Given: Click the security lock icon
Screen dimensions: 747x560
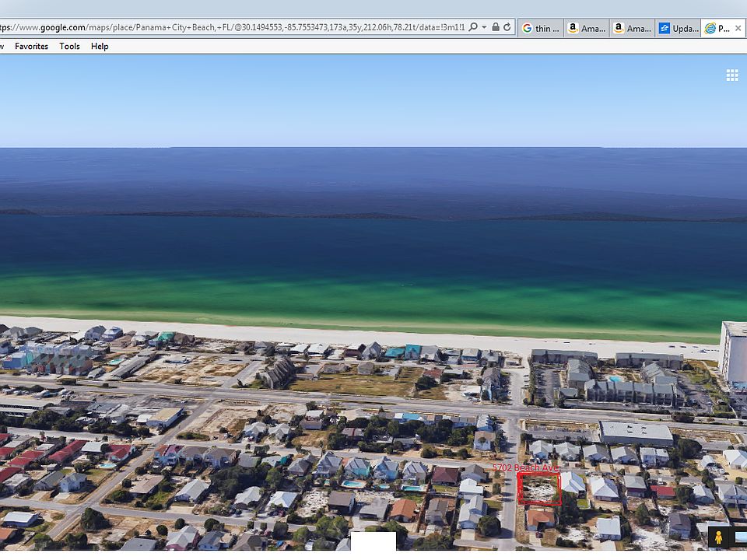Looking at the screenshot, I should point(496,27).
